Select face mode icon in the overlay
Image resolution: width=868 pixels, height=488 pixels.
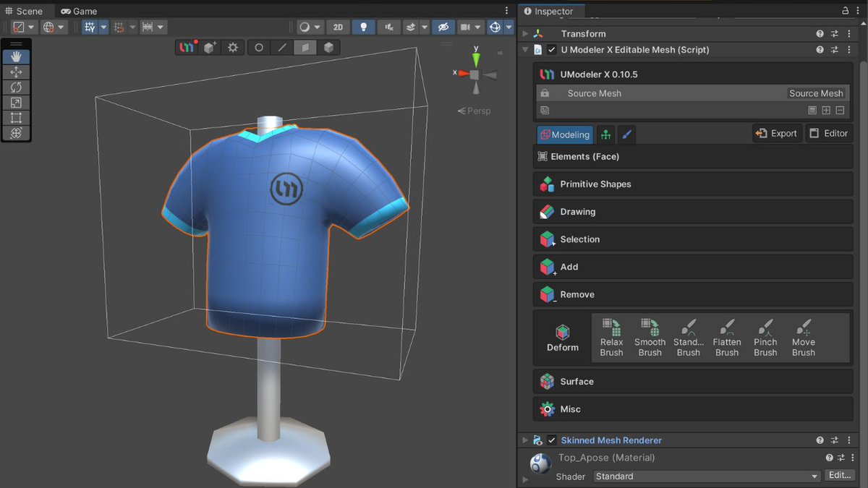point(305,48)
